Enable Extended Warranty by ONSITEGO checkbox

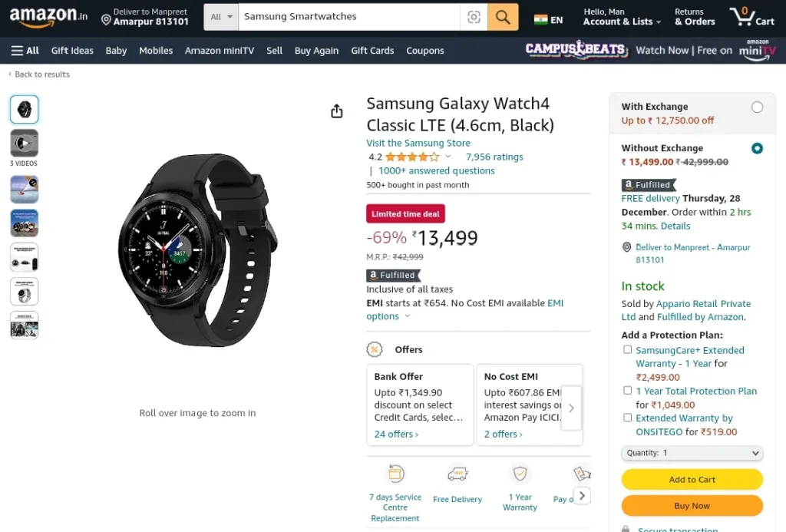point(627,417)
